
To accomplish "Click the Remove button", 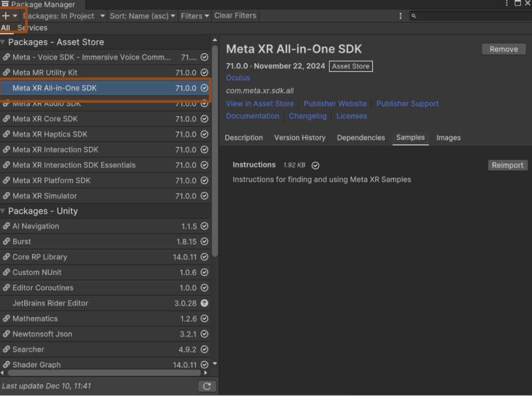I will click(504, 49).
